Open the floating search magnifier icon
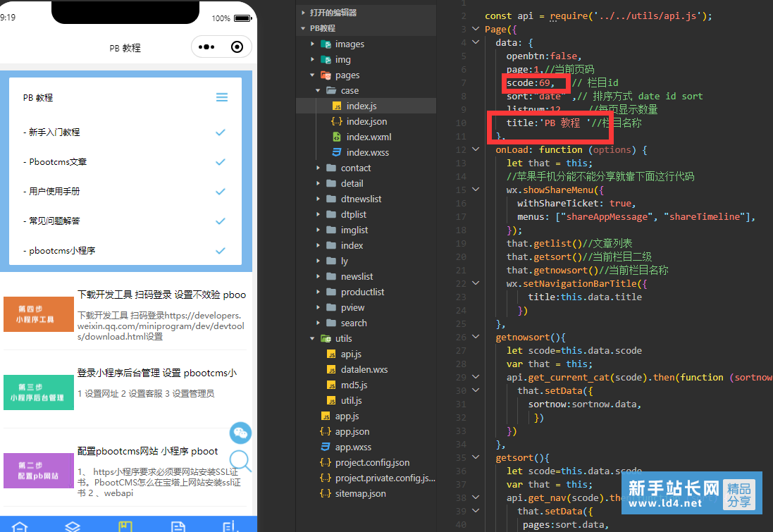Viewport: 773px width, 532px height. tap(240, 462)
